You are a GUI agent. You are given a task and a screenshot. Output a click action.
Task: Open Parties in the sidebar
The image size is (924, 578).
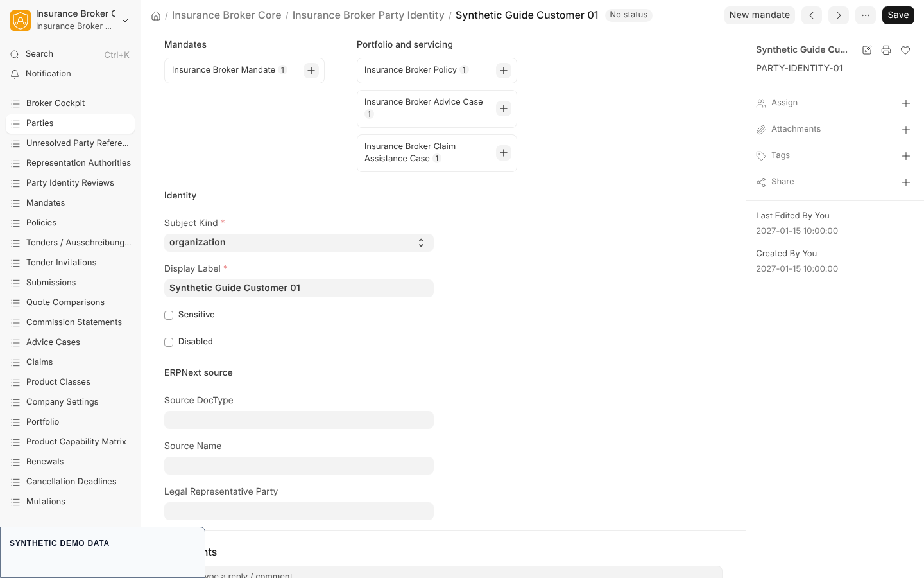(x=70, y=123)
